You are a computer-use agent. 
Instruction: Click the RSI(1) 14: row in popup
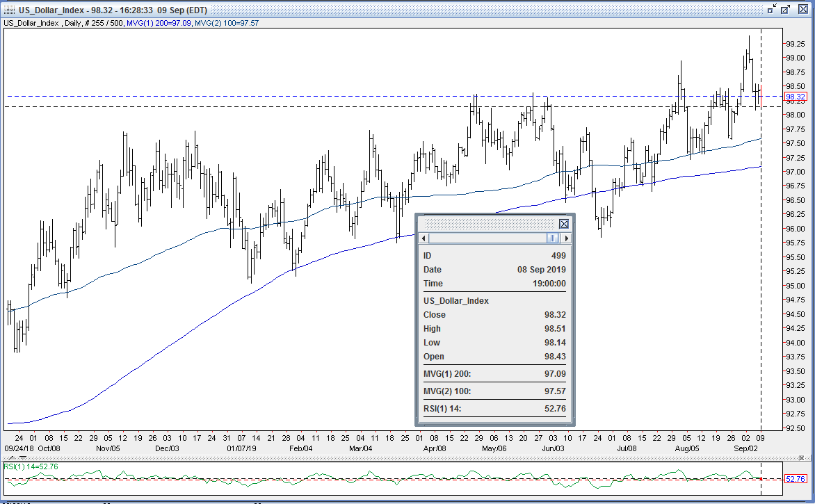[x=494, y=409]
